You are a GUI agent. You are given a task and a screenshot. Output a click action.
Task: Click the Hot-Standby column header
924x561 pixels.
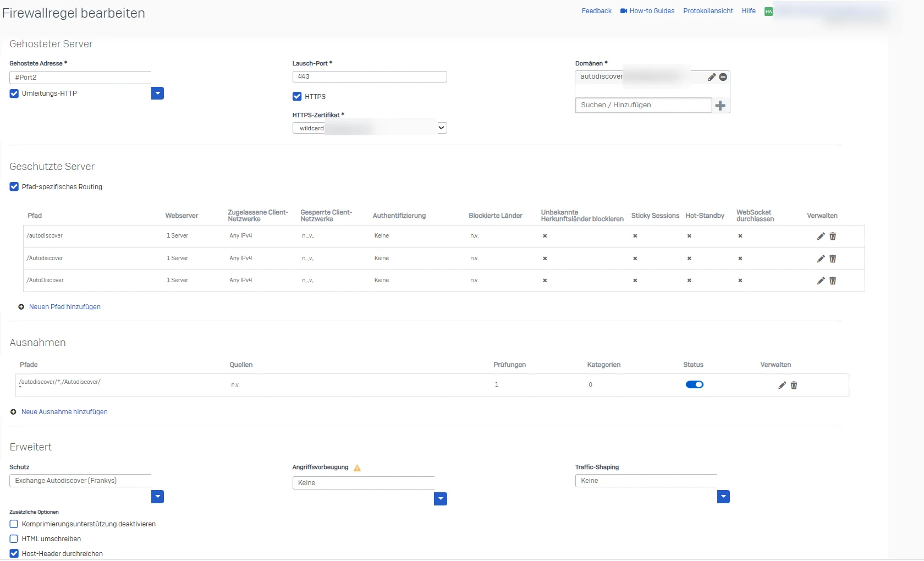coord(705,216)
